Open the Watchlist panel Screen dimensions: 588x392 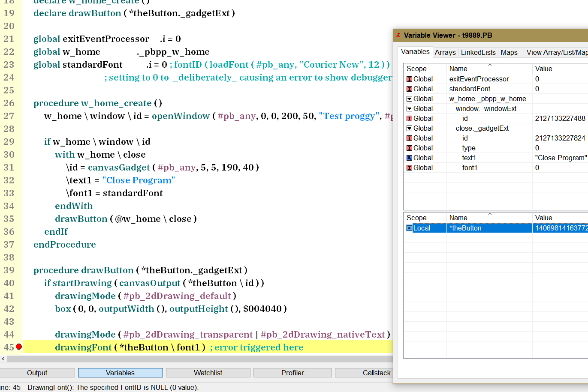[208, 373]
